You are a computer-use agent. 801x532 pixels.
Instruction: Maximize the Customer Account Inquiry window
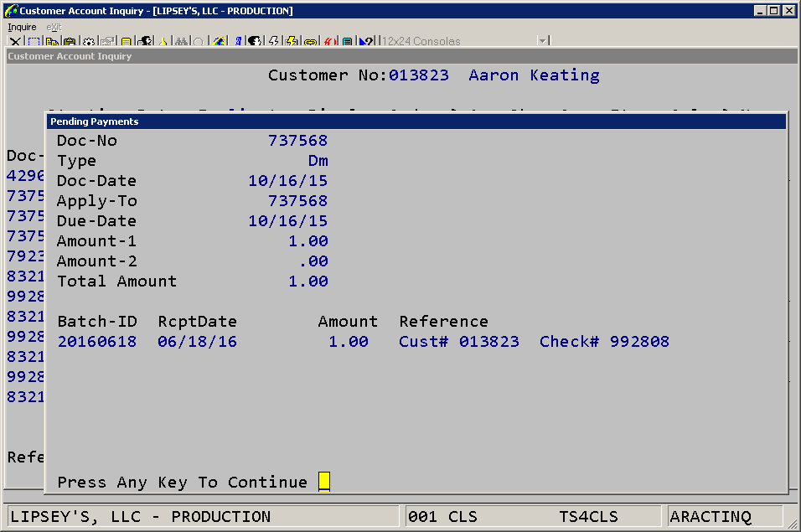click(x=774, y=10)
